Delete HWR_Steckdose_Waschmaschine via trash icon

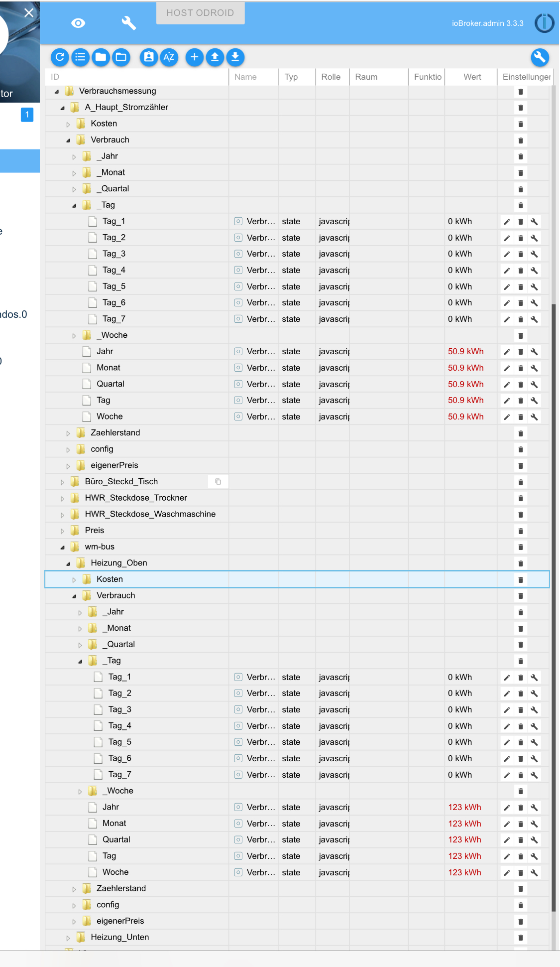[x=521, y=514]
